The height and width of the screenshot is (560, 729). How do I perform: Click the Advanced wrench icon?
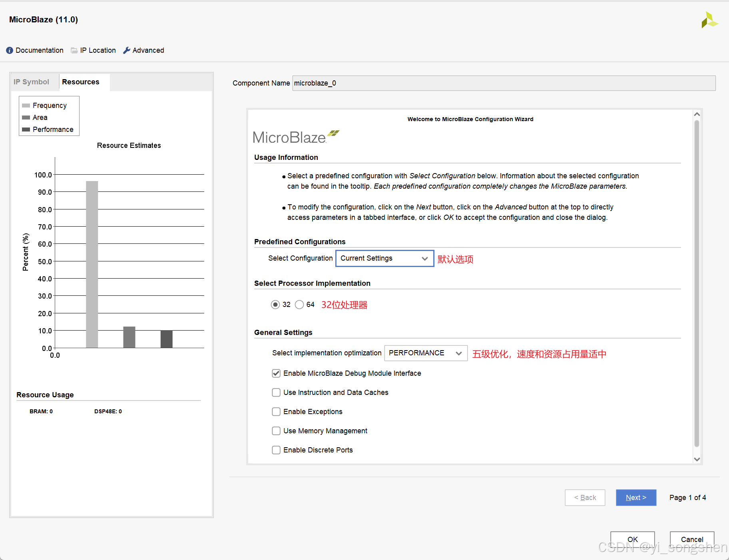point(127,50)
